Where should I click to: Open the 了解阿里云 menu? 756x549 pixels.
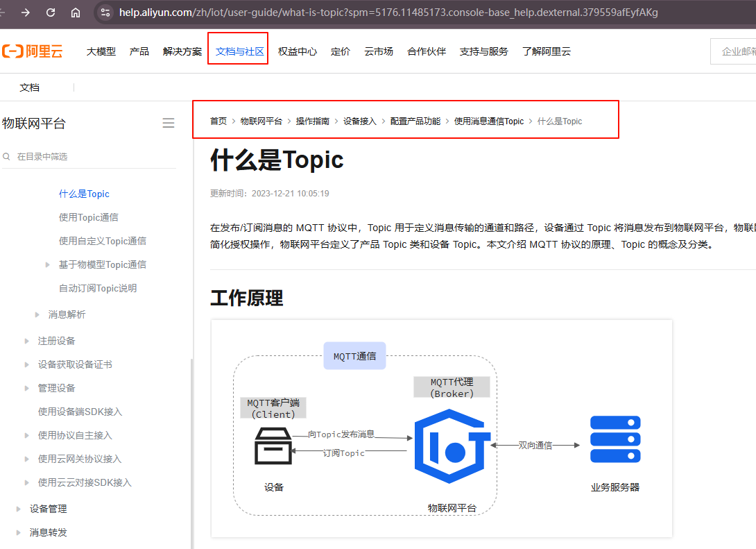click(547, 51)
